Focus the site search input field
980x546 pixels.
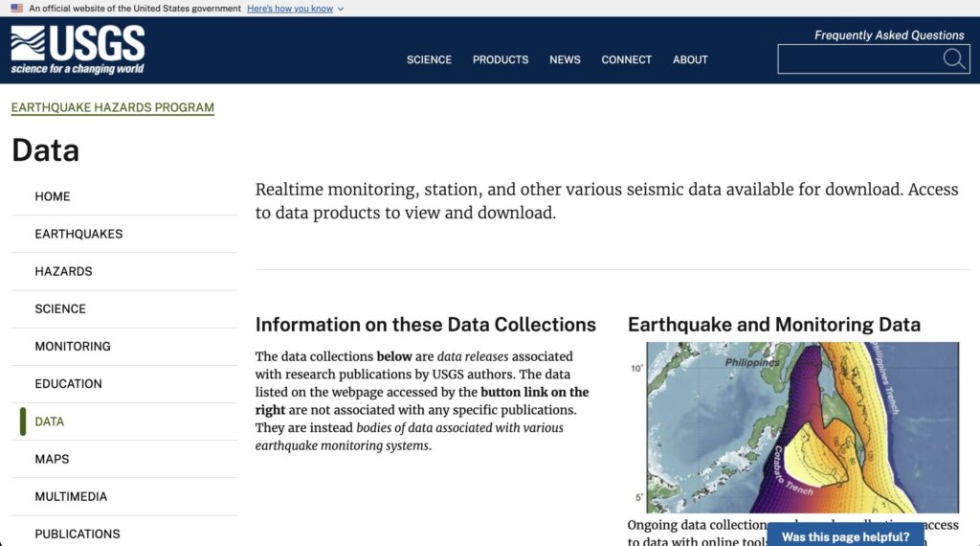(858, 59)
